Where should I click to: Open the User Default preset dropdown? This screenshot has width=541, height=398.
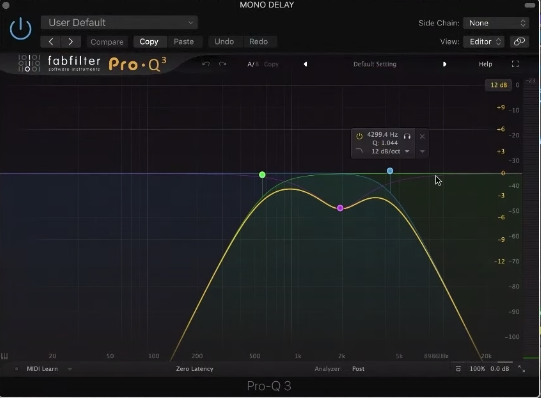tap(119, 23)
